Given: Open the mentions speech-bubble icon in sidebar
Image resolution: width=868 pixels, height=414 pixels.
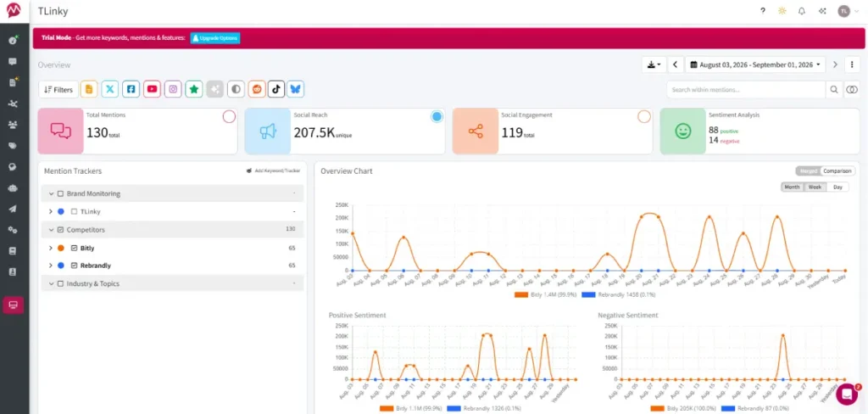Looking at the screenshot, I should pos(13,62).
